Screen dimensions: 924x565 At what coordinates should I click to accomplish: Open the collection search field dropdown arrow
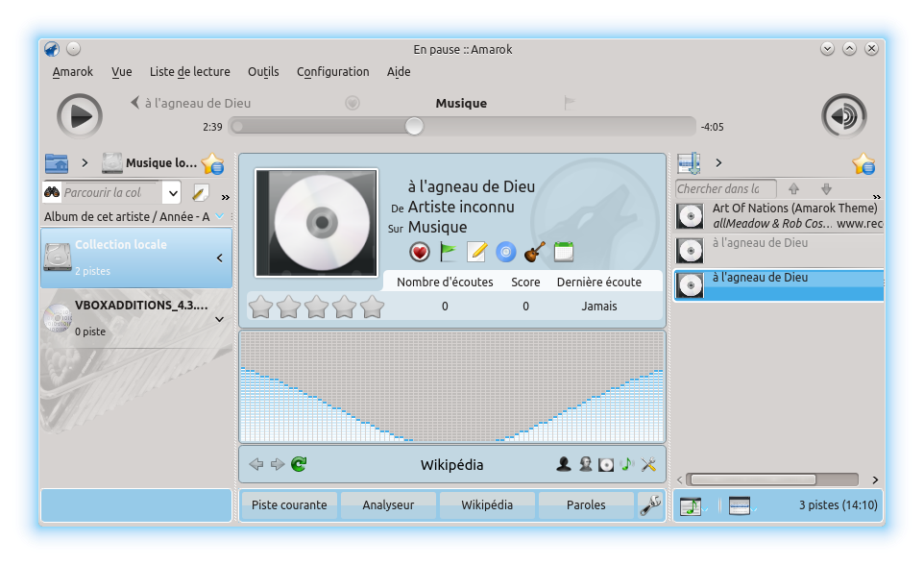pos(173,193)
